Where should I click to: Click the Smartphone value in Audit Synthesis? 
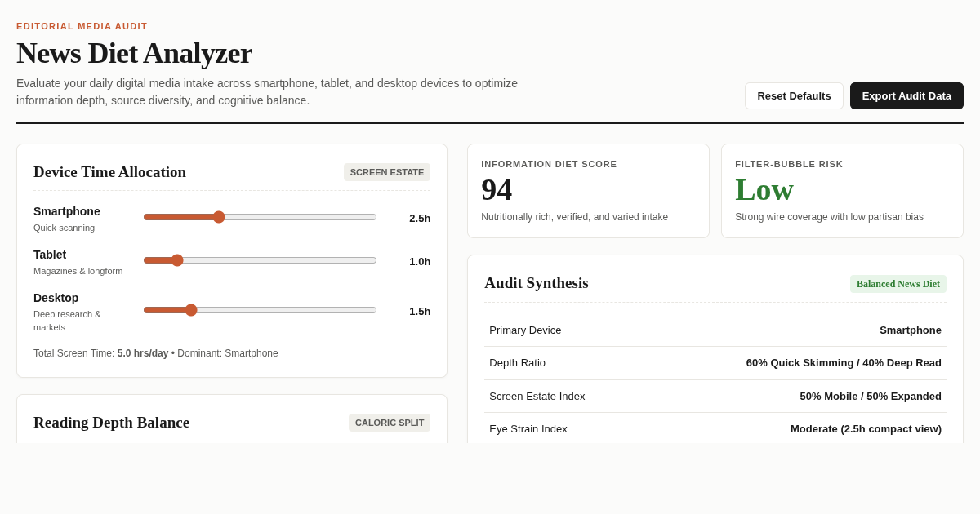pyautogui.click(x=911, y=330)
